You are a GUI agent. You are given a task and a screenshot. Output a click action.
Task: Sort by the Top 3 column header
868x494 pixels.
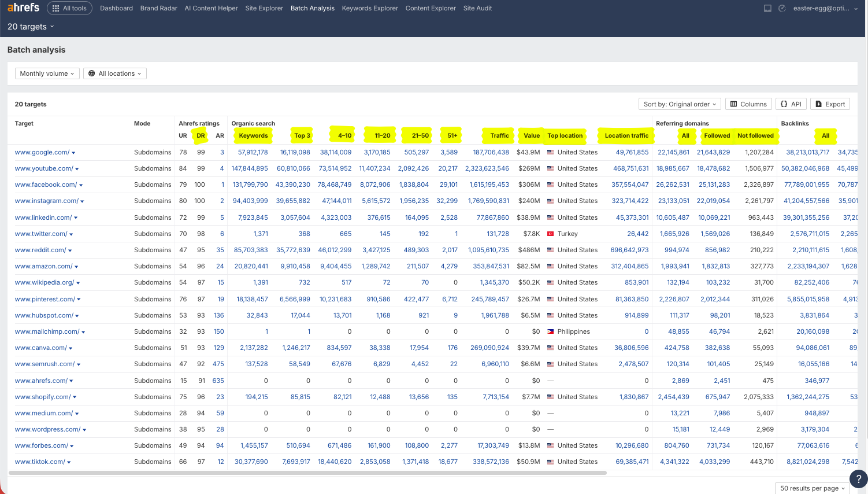[302, 135]
